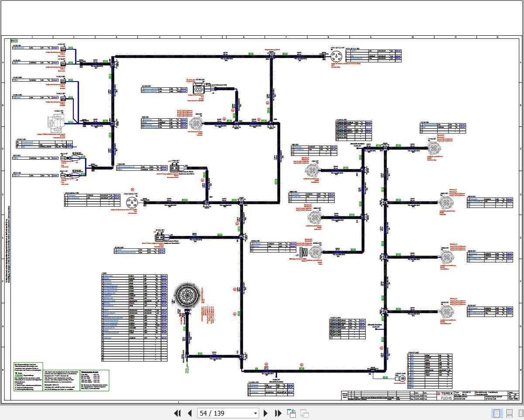Jump to the last page
The width and height of the screenshot is (524, 420).
pos(278,413)
